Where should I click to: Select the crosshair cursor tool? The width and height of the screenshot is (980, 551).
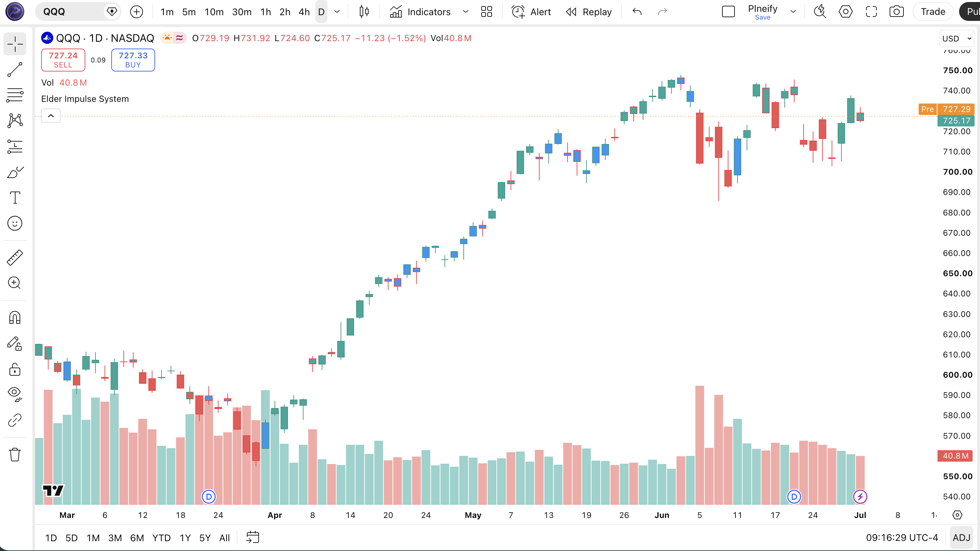pyautogui.click(x=15, y=44)
